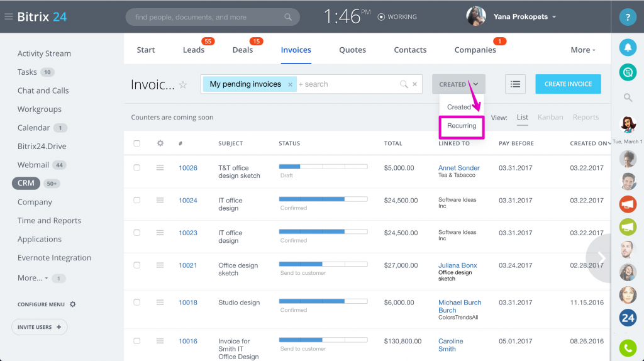Click the Configure Menu gear icon
The width and height of the screenshot is (644, 361).
(73, 304)
